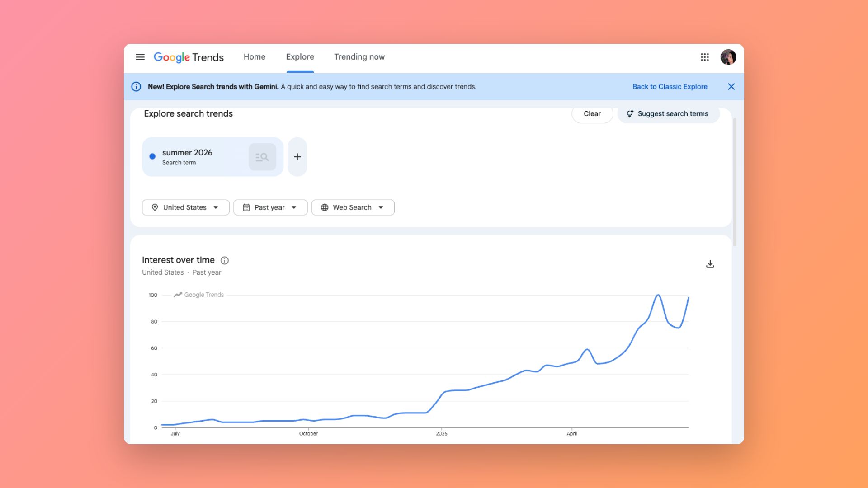Click the Google Trends logo
868x488 pixels.
tap(189, 57)
